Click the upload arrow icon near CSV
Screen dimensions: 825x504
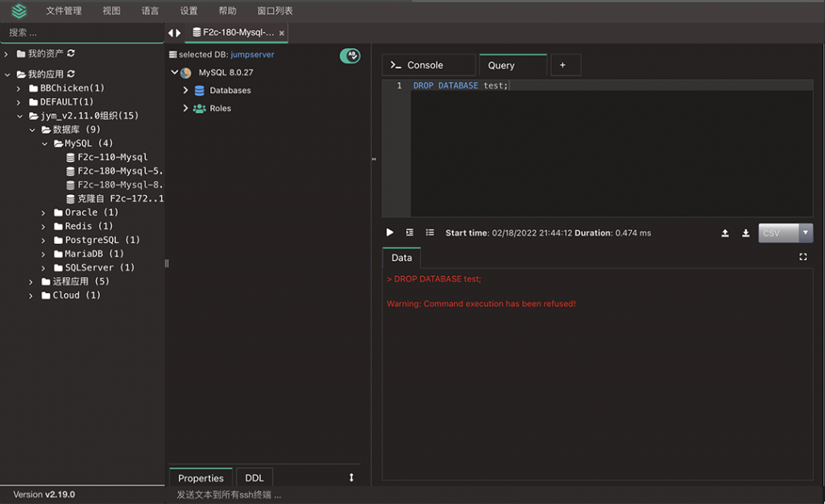[x=725, y=233]
